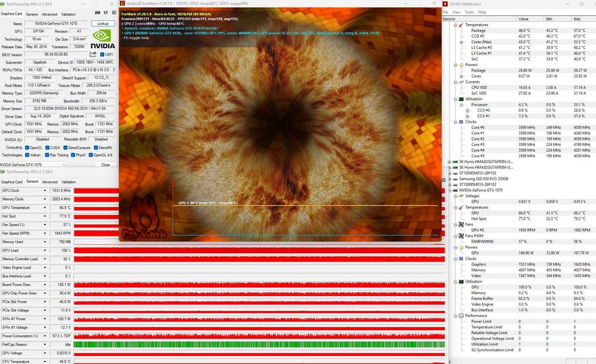Open the Board Power Draw sensor dropdown arrow
The image size is (596, 364).
pos(45,285)
